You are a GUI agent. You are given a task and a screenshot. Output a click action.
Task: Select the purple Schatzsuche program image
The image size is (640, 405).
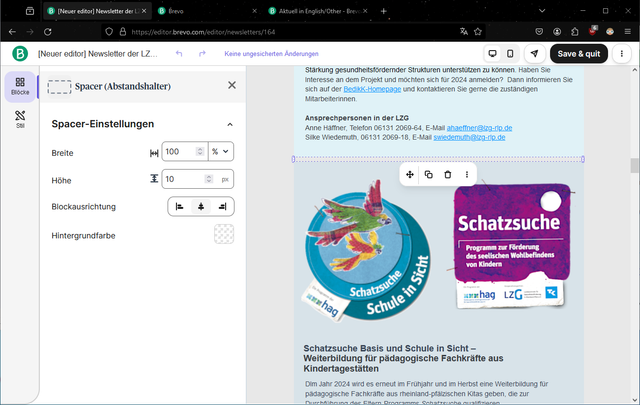tap(511, 246)
